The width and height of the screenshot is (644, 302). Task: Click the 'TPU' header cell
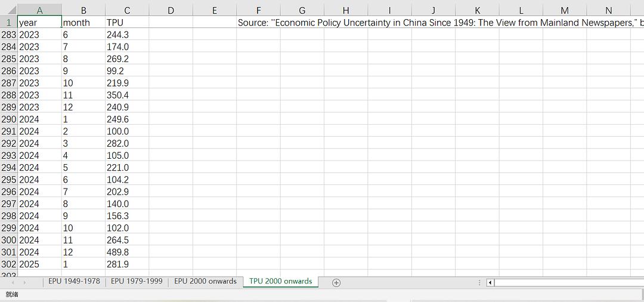[127, 23]
